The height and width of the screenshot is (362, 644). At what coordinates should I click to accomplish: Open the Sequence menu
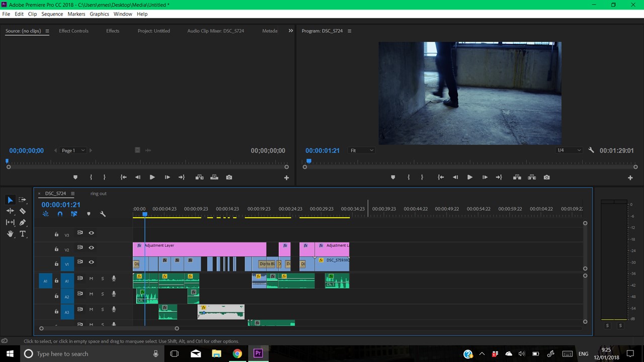click(52, 14)
